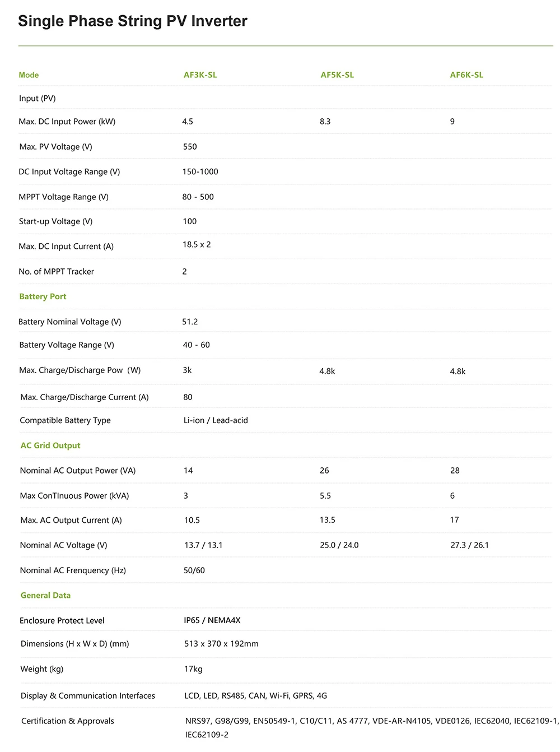
Task: Click the 150-1000 DC input voltage value
Action: point(200,171)
